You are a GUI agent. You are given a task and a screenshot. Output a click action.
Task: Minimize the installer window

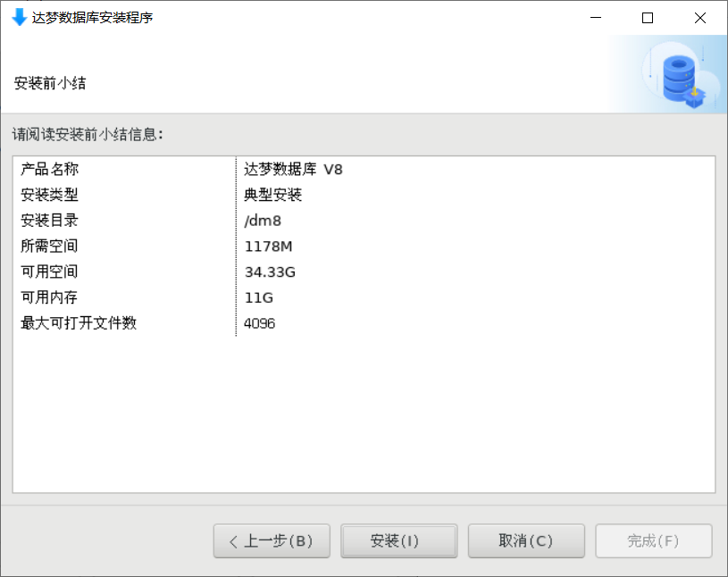tap(596, 18)
